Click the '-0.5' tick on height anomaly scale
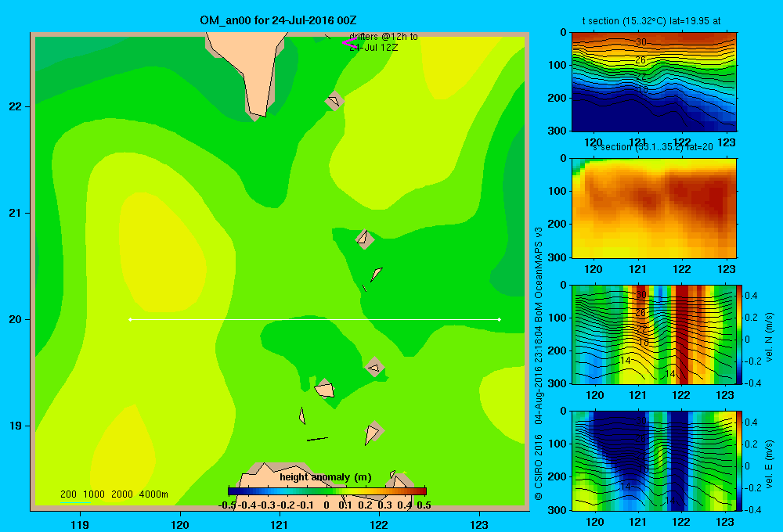 227,505
